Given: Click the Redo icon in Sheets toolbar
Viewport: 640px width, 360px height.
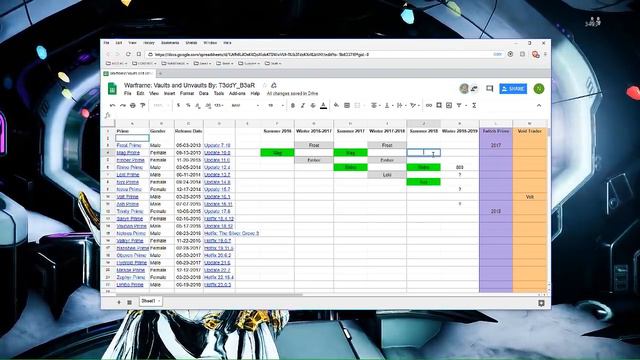Looking at the screenshot, I should coord(122,105).
